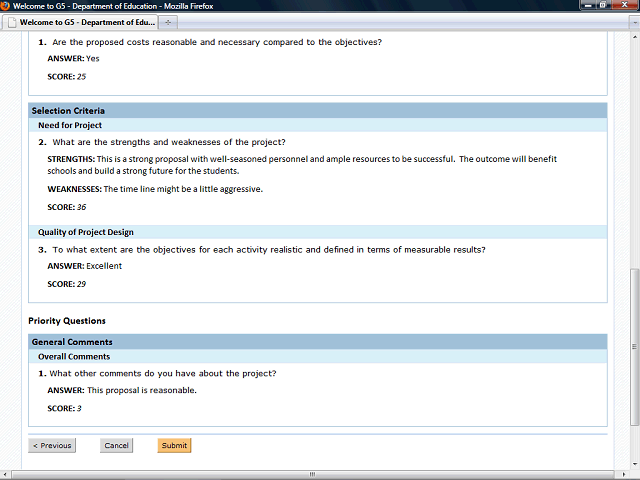Image resolution: width=640 pixels, height=480 pixels.
Task: Click the vertical scrollbar up arrow
Action: (634, 35)
